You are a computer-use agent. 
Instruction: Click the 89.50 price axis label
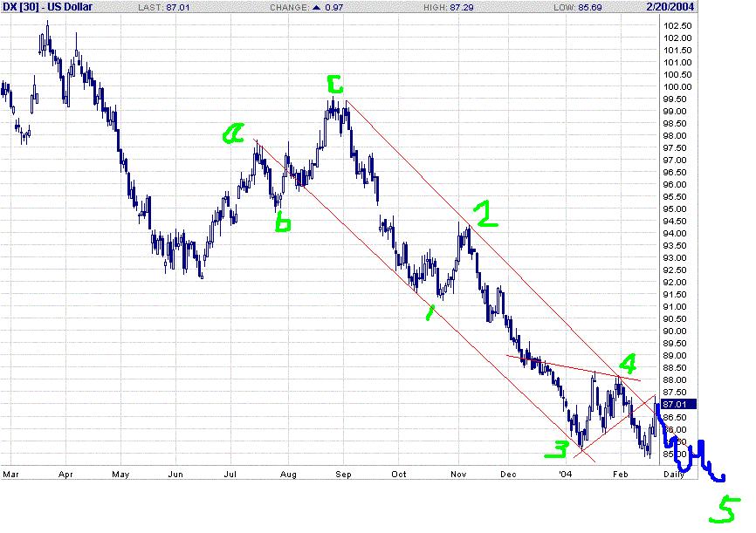click(675, 343)
